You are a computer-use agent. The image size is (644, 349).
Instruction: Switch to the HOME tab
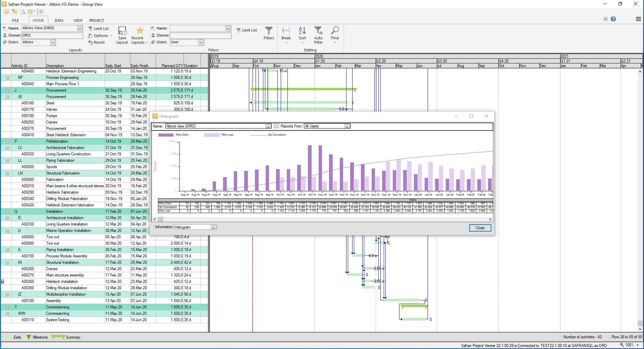38,20
